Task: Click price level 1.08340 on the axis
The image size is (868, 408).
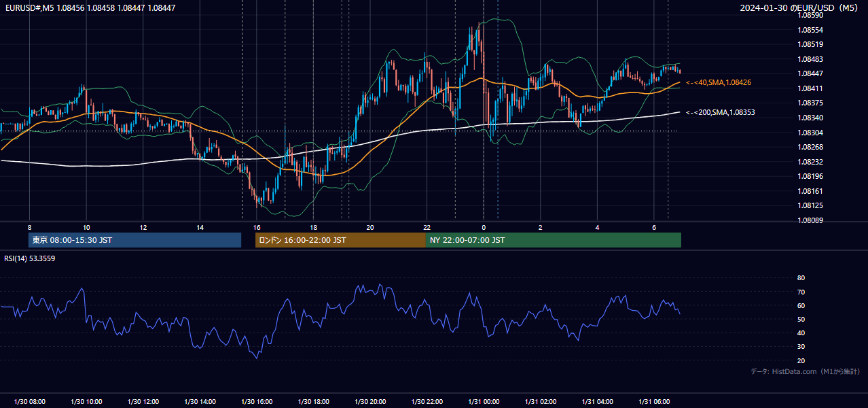Action: point(810,118)
